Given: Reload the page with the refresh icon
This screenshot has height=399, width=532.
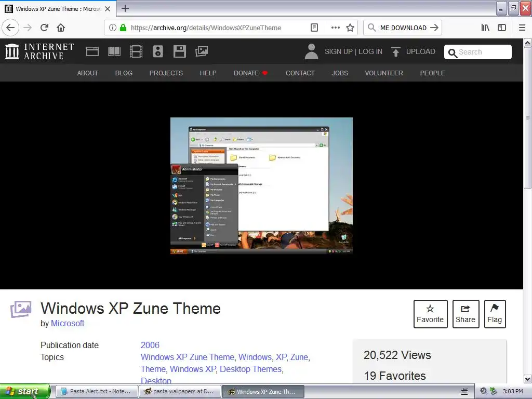Looking at the screenshot, I should [45, 28].
